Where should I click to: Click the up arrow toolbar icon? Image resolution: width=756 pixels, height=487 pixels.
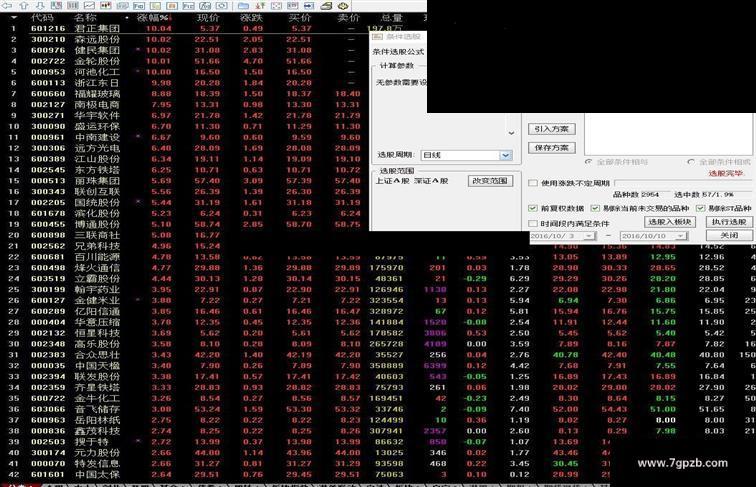coord(24,6)
